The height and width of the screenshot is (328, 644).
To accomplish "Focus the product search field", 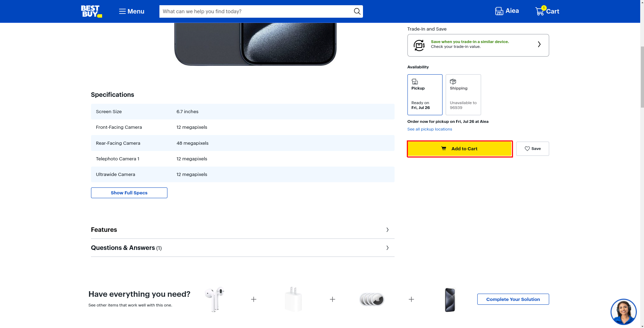I will 255,11.
